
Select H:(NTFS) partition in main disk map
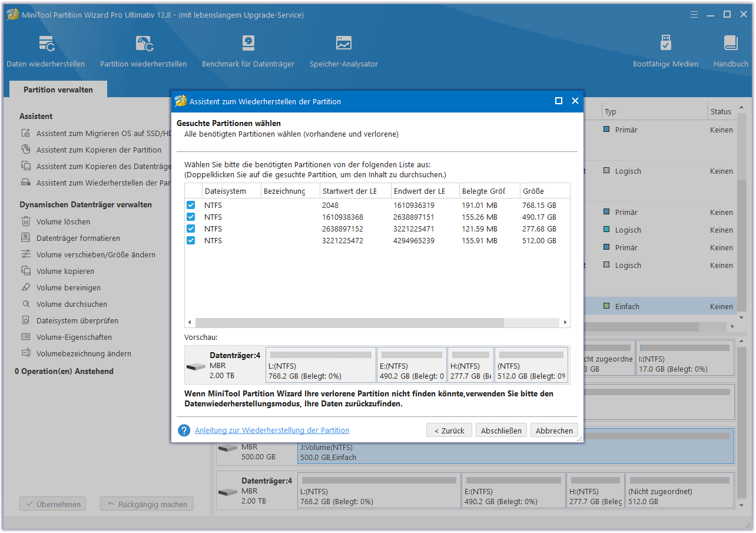[595, 490]
